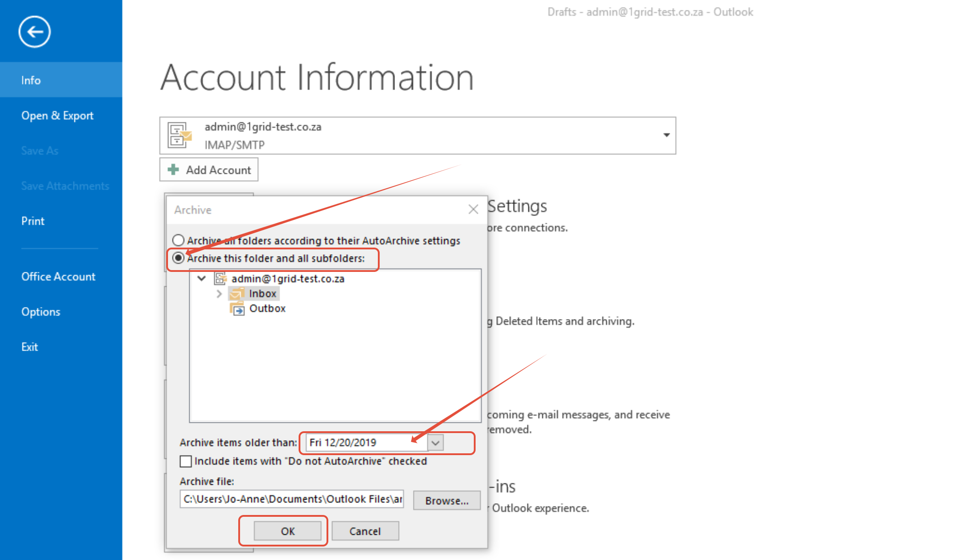Open the archive date picker dropdown
The height and width of the screenshot is (560, 971).
point(435,443)
